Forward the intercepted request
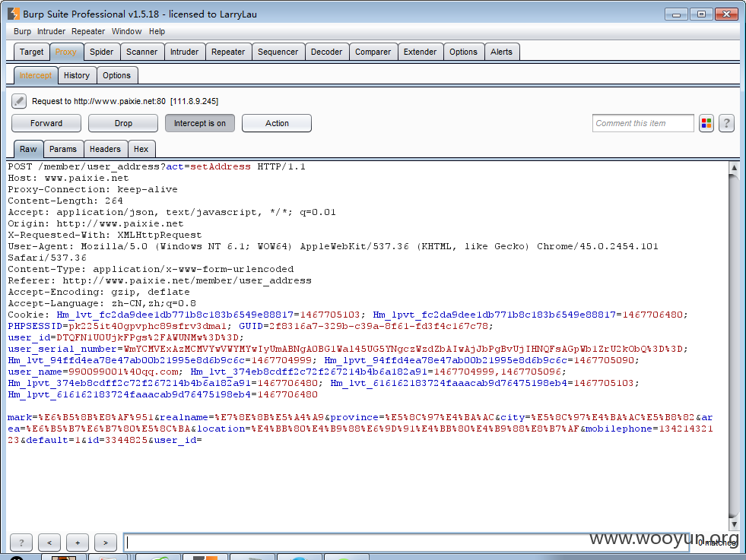746x560 pixels. tap(46, 123)
